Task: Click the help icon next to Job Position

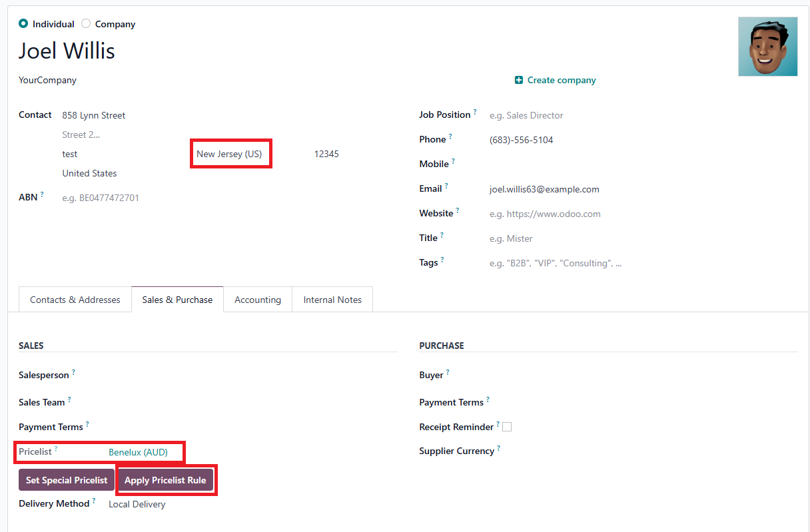Action: 475,112
